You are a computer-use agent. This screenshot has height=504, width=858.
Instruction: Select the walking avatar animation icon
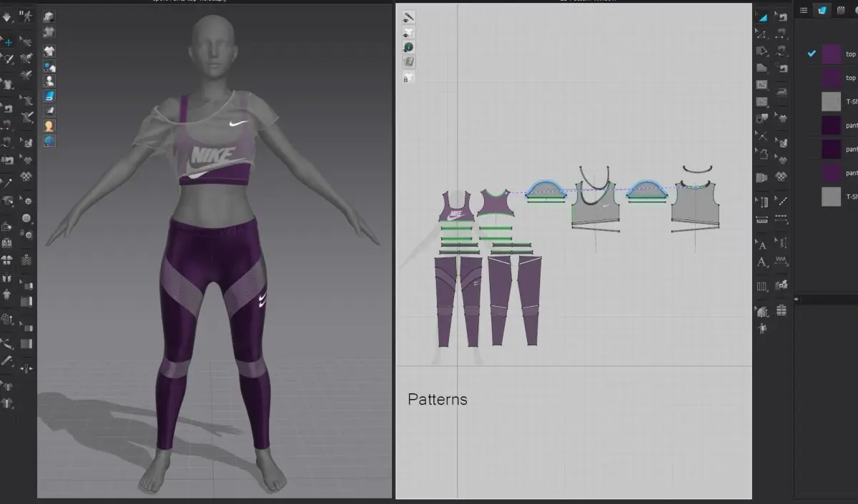click(26, 15)
